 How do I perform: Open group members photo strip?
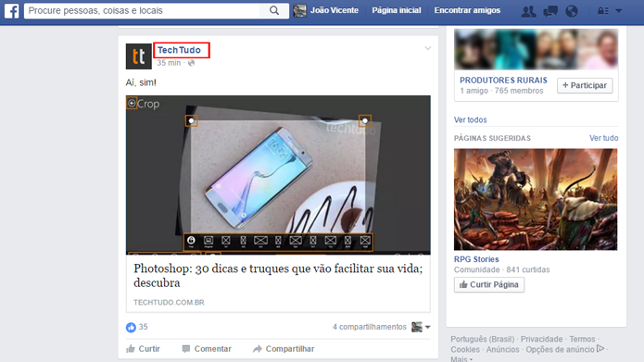(x=536, y=49)
